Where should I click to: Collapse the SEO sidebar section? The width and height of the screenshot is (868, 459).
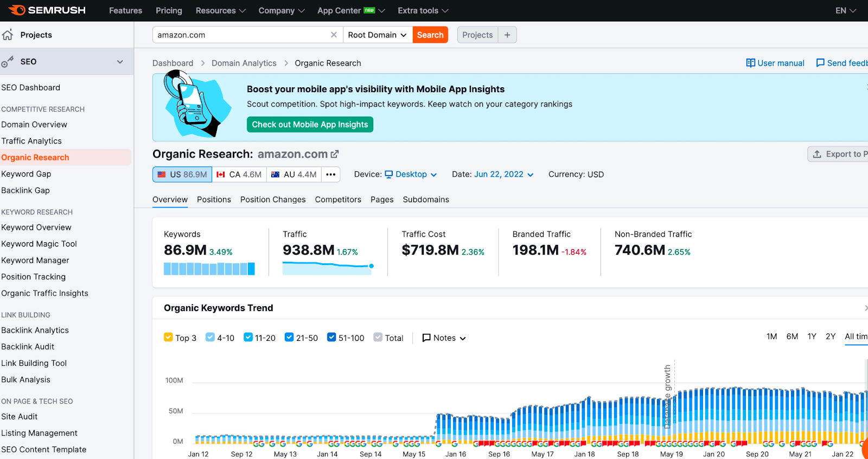120,62
